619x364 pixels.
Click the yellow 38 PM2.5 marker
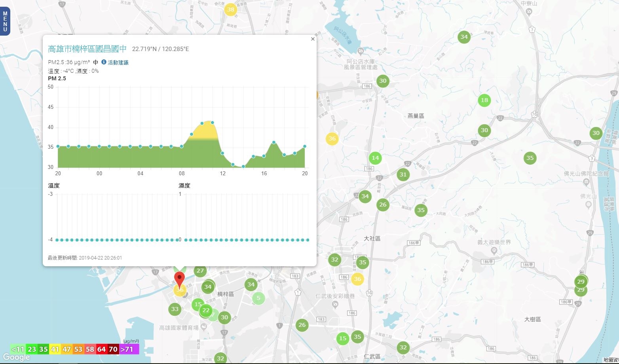tap(230, 9)
